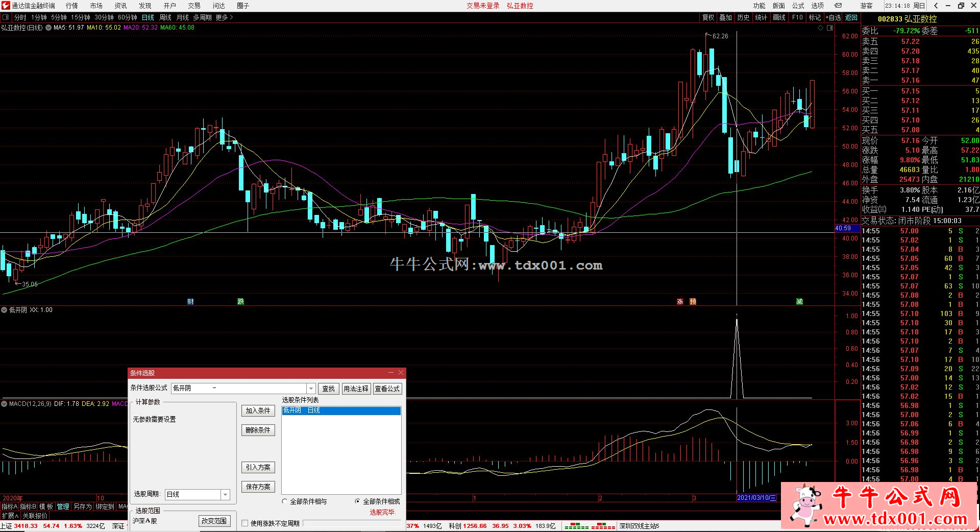Click the diamond icon above the price axis
980x532 pixels.
click(821, 28)
